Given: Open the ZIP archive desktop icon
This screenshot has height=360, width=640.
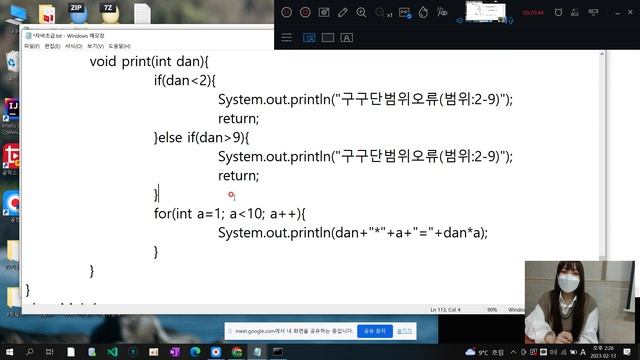Looking at the screenshot, I should coord(78,13).
